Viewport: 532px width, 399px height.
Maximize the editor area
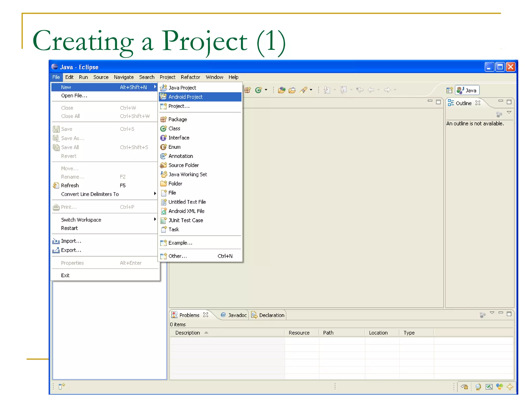[438, 102]
